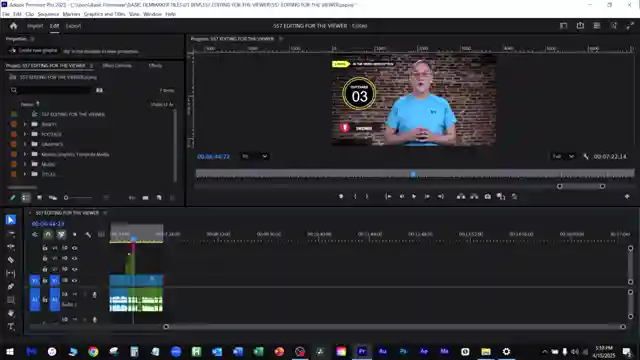Click Mark In in the Program monitor
The width and height of the screenshot is (640, 360).
point(355,197)
